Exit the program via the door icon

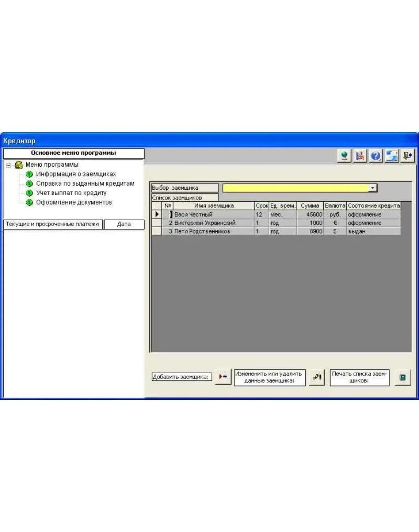click(408, 156)
